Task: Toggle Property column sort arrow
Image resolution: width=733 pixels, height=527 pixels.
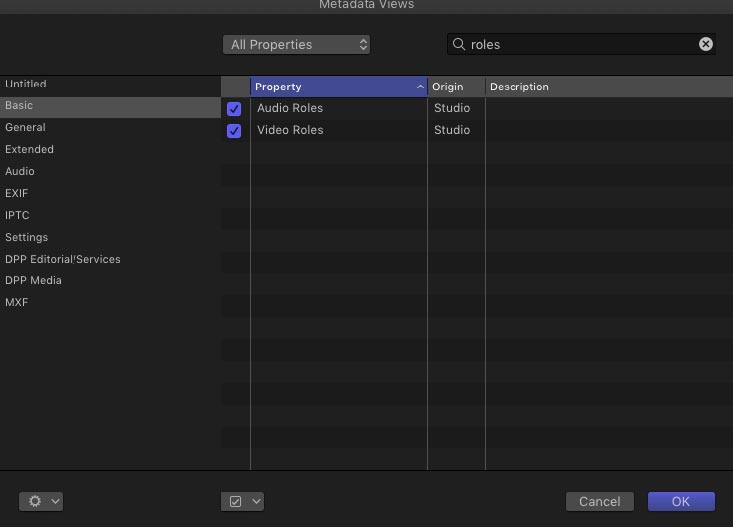Action: [x=420, y=87]
